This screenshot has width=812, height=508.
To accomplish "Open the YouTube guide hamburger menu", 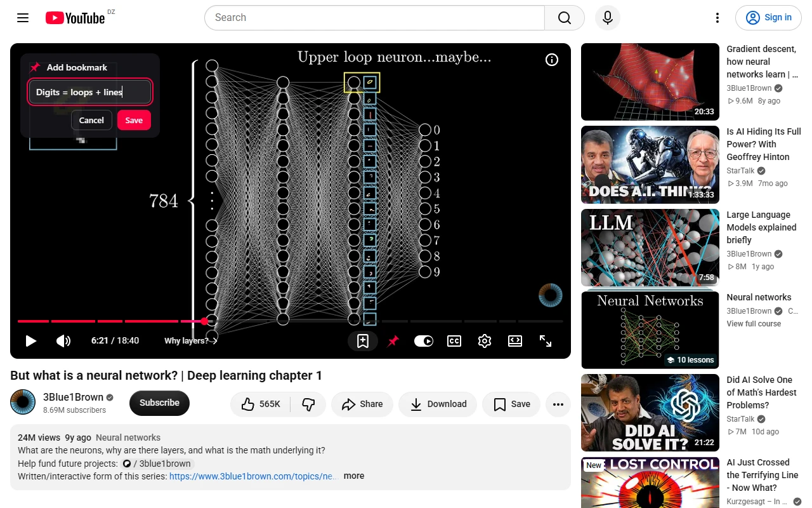I will [23, 18].
